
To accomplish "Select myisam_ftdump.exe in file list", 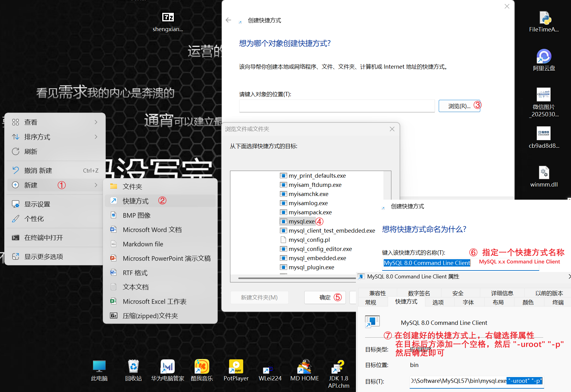I will click(x=311, y=185).
